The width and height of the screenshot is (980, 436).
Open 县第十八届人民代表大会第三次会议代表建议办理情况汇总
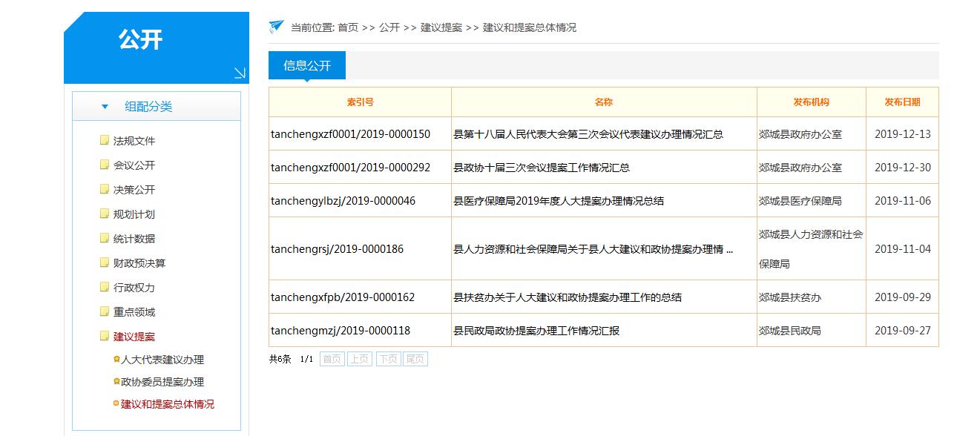pos(588,134)
